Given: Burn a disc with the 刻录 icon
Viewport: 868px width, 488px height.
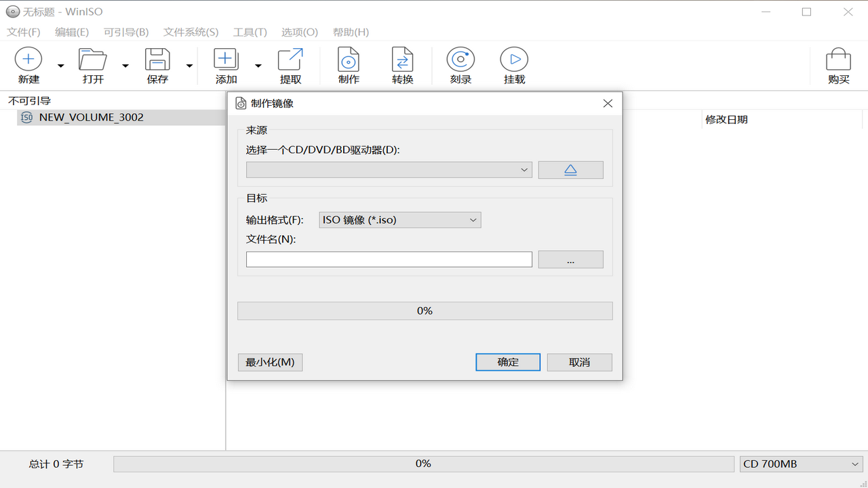Looking at the screenshot, I should [460, 64].
